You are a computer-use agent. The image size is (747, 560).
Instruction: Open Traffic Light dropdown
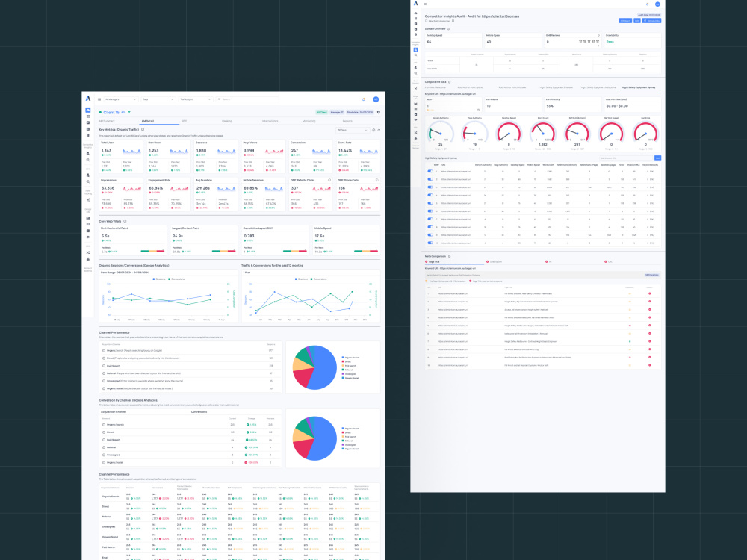(x=195, y=99)
